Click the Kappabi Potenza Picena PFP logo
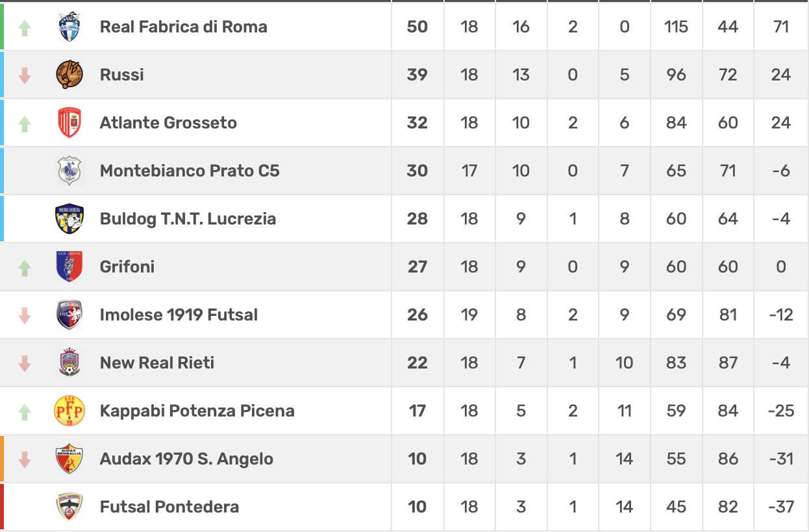This screenshot has width=809, height=532. pyautogui.click(x=69, y=411)
